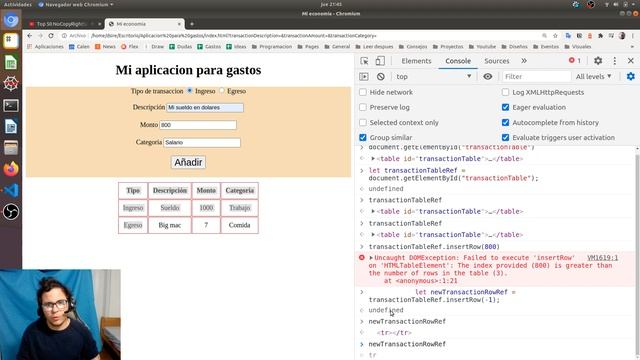Click the Categoria input field
640x360 pixels.
[x=202, y=142]
